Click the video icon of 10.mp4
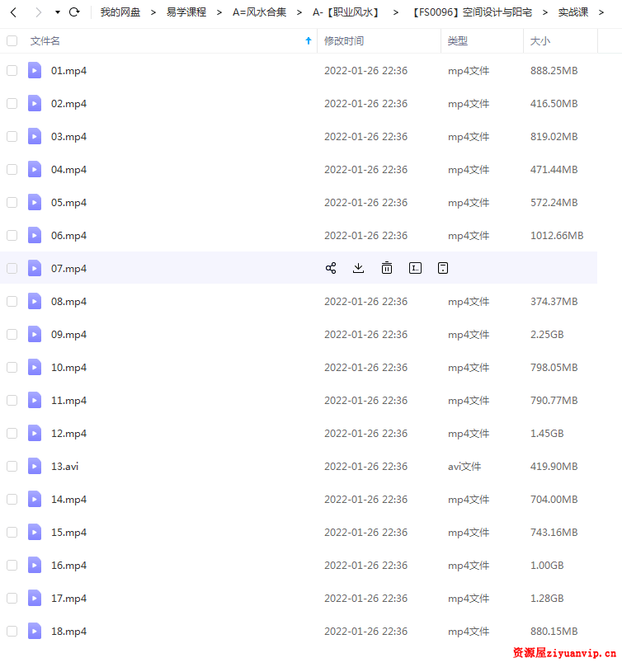 (x=35, y=367)
